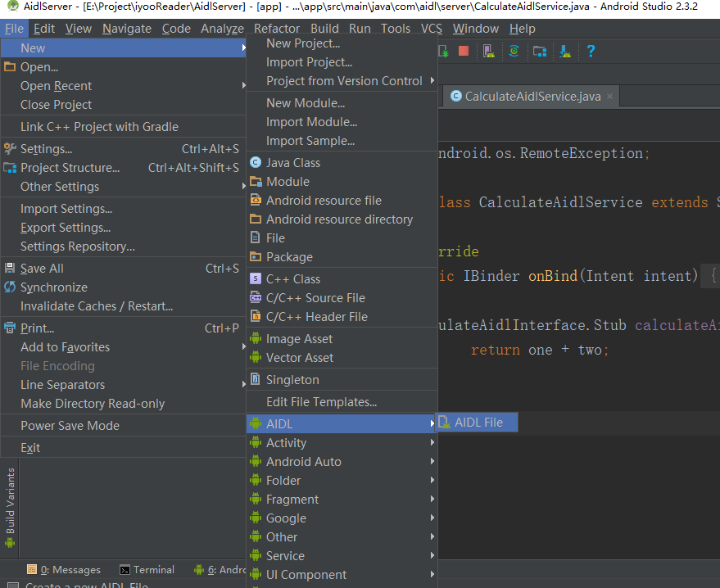Expand Project from Version Control submenu arrow
Image resolution: width=720 pixels, height=588 pixels.
click(432, 80)
